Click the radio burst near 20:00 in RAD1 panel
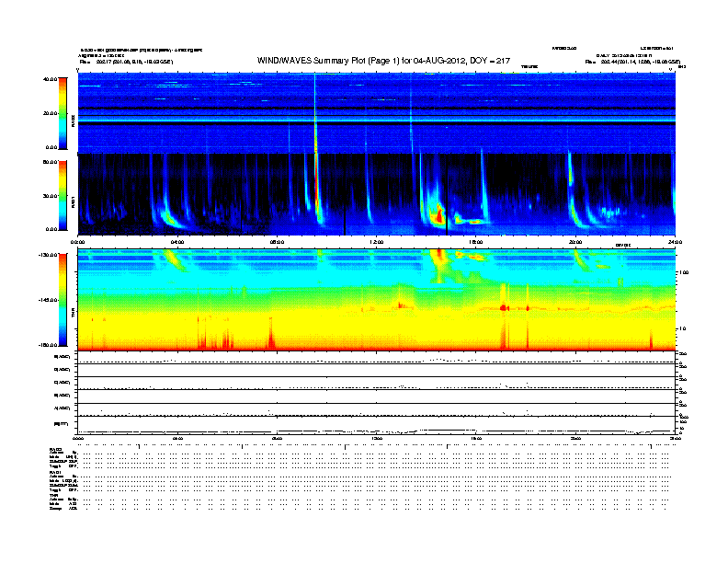This screenshot has height=563, width=728. pyautogui.click(x=572, y=190)
